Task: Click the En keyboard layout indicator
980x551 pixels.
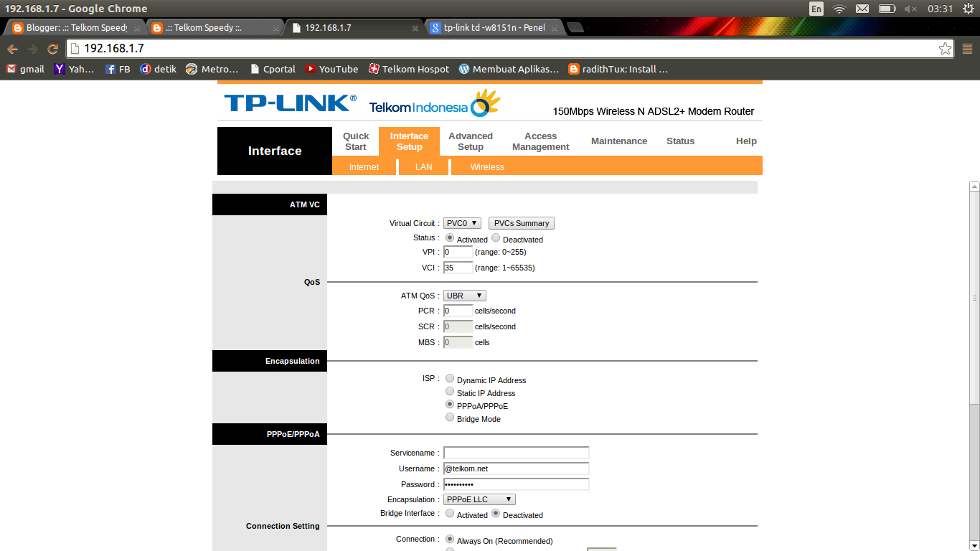Action: pos(816,9)
